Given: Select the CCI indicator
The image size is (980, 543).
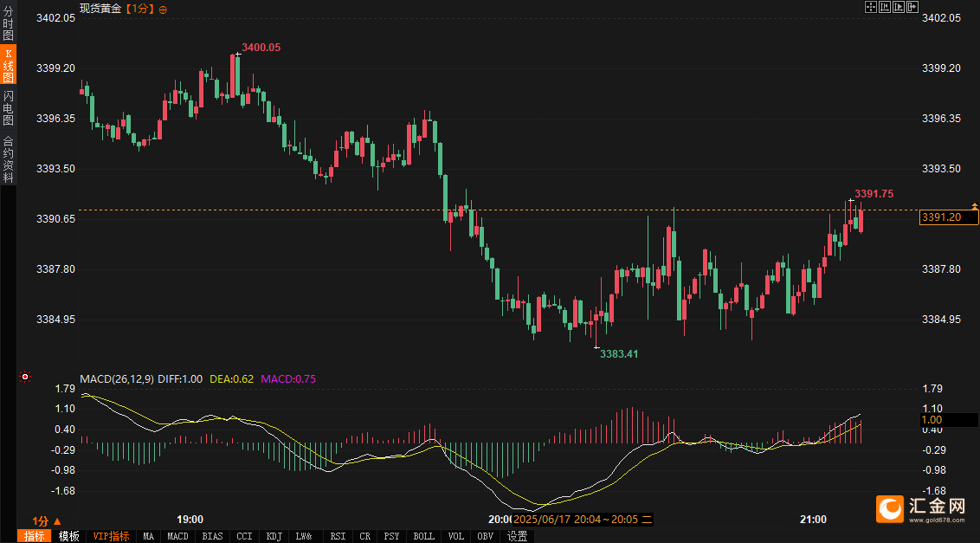Looking at the screenshot, I should click(x=244, y=536).
